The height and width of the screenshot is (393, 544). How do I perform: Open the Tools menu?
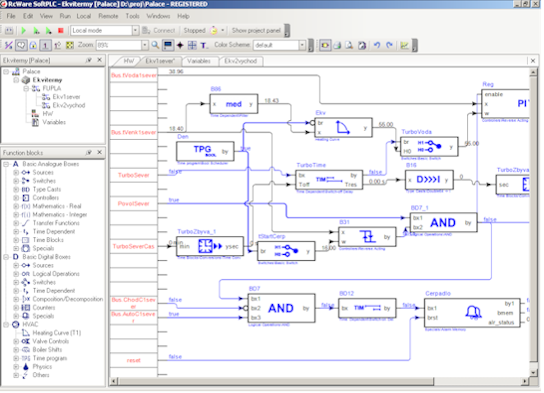[x=132, y=16]
